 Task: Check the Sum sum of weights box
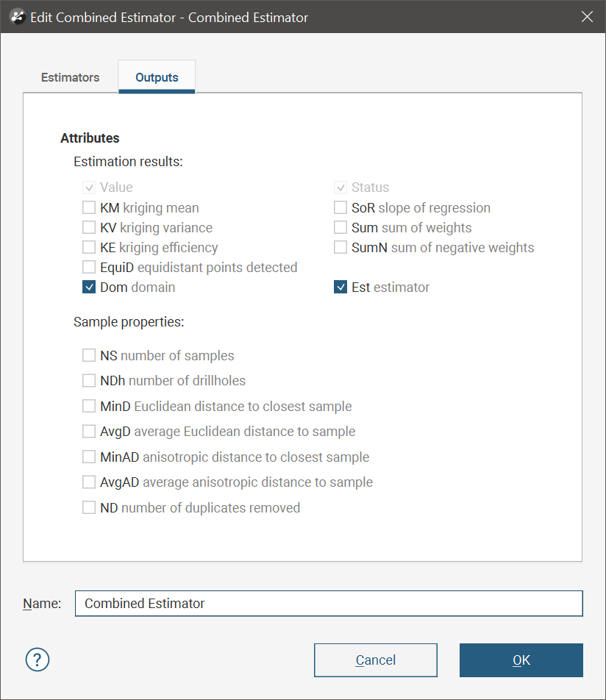pos(341,228)
